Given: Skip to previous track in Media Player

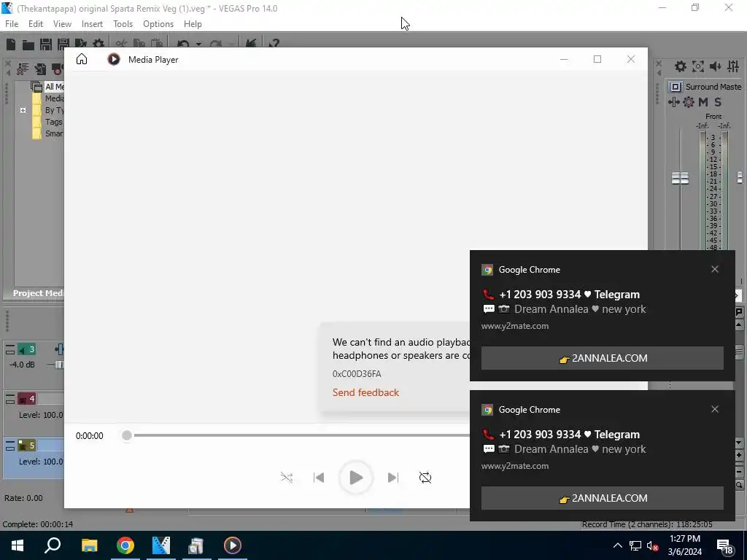Looking at the screenshot, I should pos(319,477).
